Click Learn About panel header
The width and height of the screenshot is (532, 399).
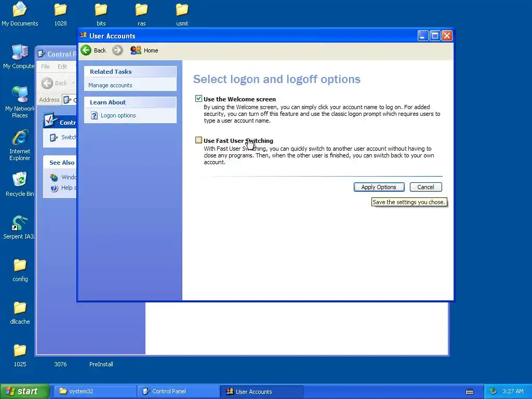[x=130, y=102]
